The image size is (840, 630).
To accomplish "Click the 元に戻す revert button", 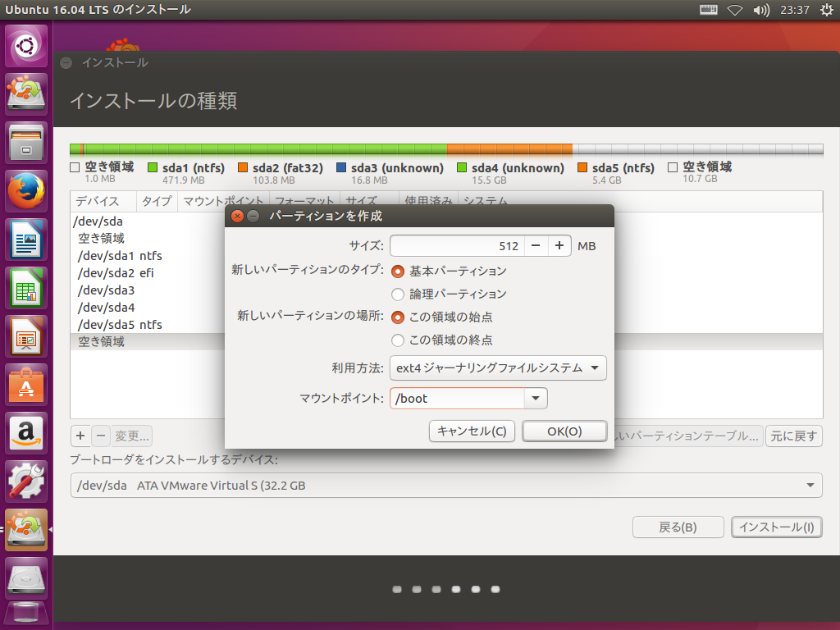I will pos(794,436).
